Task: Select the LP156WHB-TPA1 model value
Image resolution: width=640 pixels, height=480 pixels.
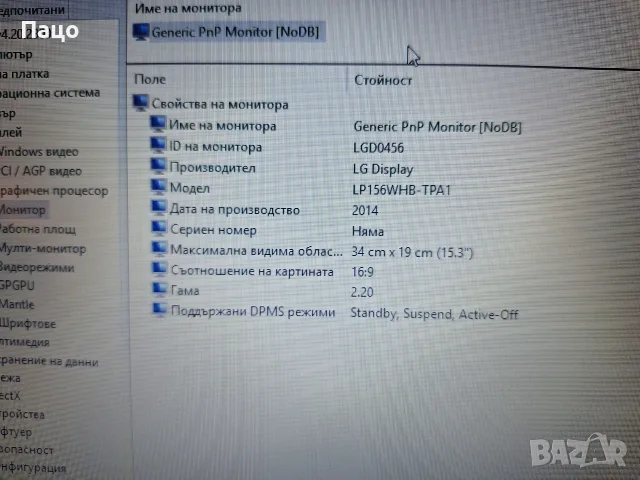Action: coord(402,190)
